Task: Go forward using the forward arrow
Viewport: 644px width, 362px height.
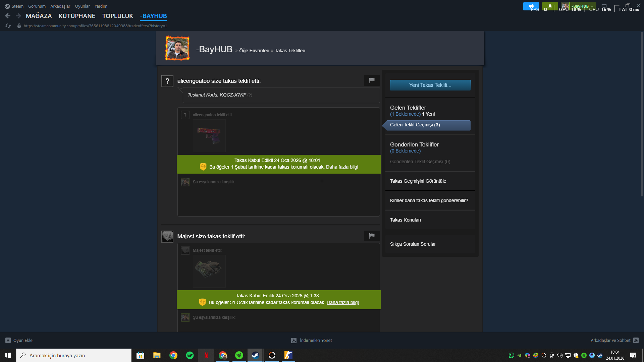Action: (x=18, y=16)
